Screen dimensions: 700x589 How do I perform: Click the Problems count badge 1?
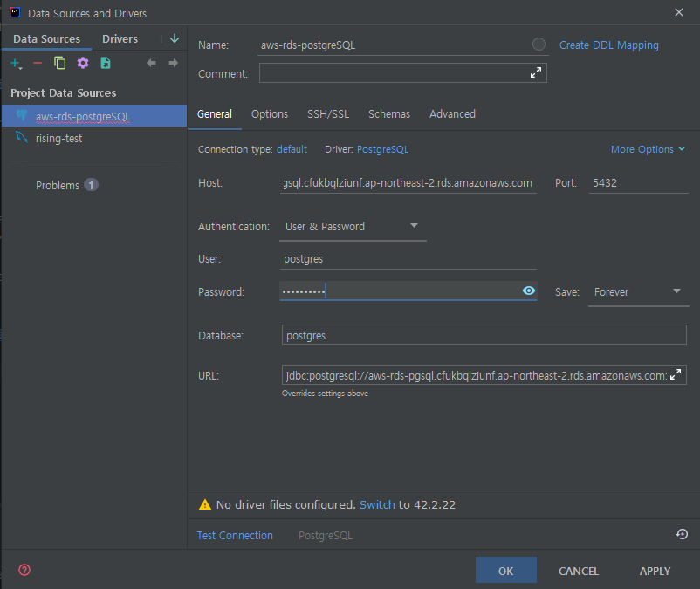[x=91, y=185]
